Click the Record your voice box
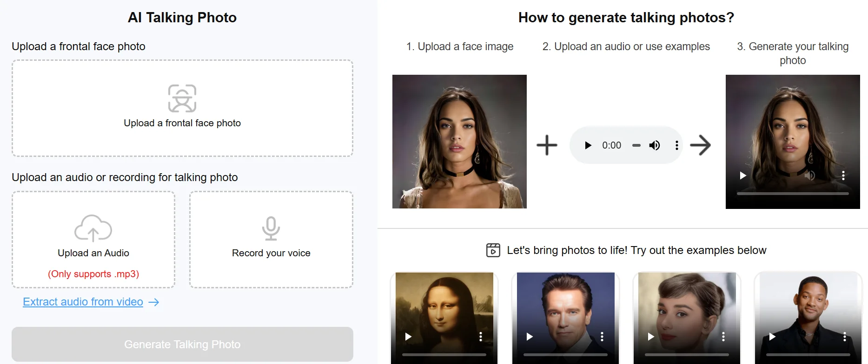The width and height of the screenshot is (868, 364). [271, 240]
